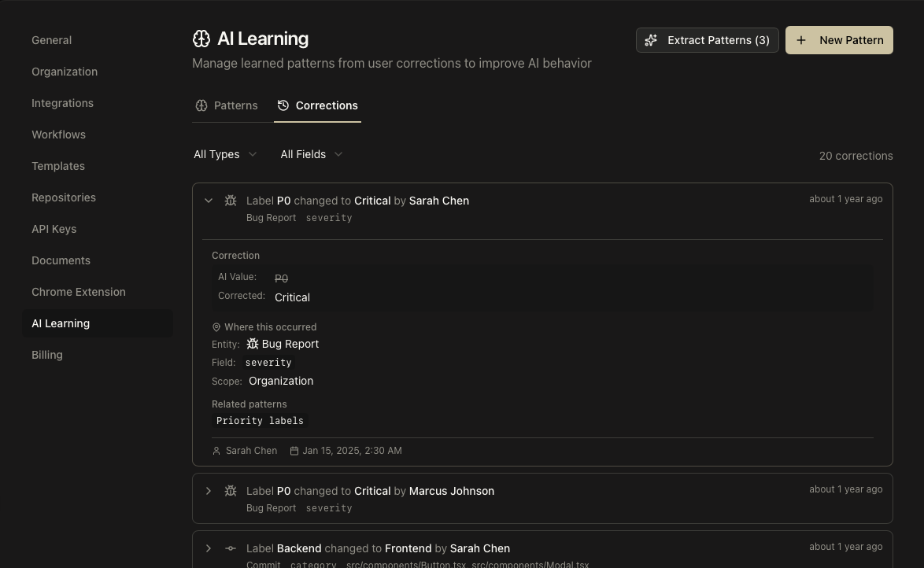Click the history clock icon on Corrections tab
Image resolution: width=924 pixels, height=568 pixels.
283,105
